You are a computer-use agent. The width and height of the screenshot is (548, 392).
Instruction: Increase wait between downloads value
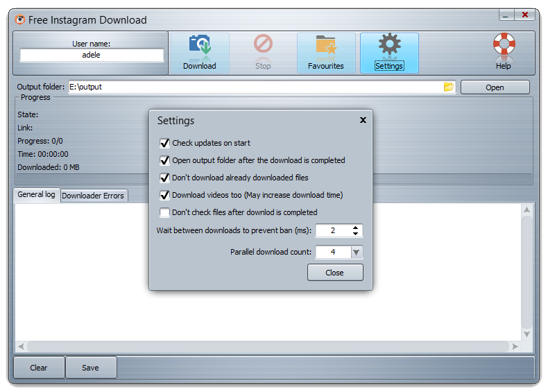(355, 228)
